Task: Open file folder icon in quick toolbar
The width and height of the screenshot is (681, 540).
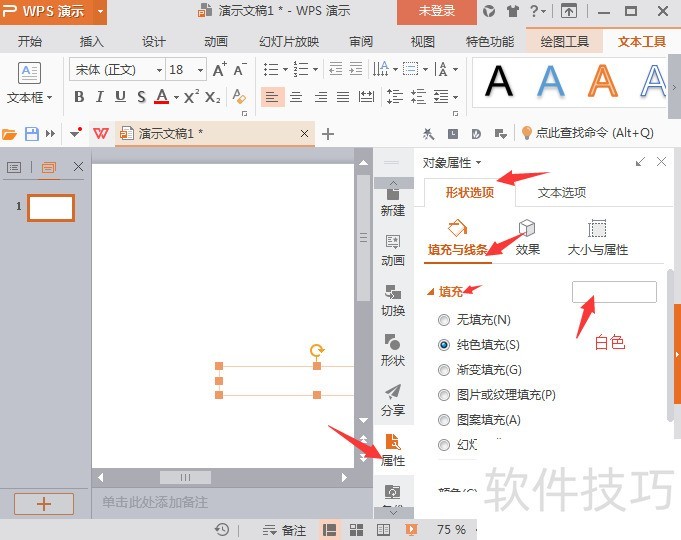Action: pyautogui.click(x=10, y=134)
